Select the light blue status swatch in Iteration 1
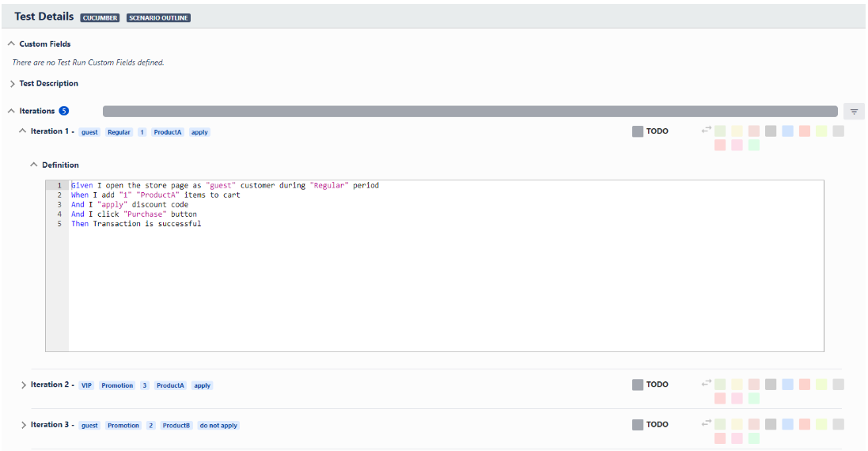Screen dimensions: 868x451 pyautogui.click(x=788, y=131)
